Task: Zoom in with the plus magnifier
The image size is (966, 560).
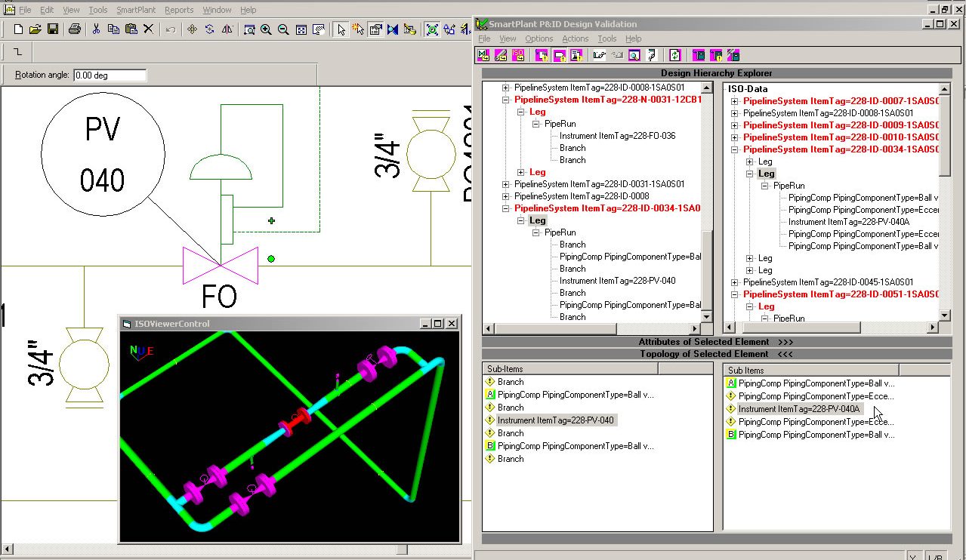Action: [266, 29]
